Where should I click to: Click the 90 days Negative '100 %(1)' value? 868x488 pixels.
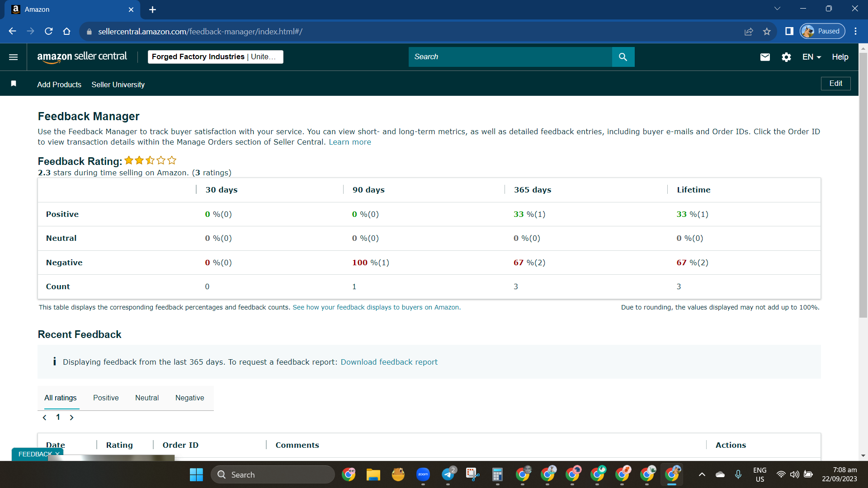371,263
